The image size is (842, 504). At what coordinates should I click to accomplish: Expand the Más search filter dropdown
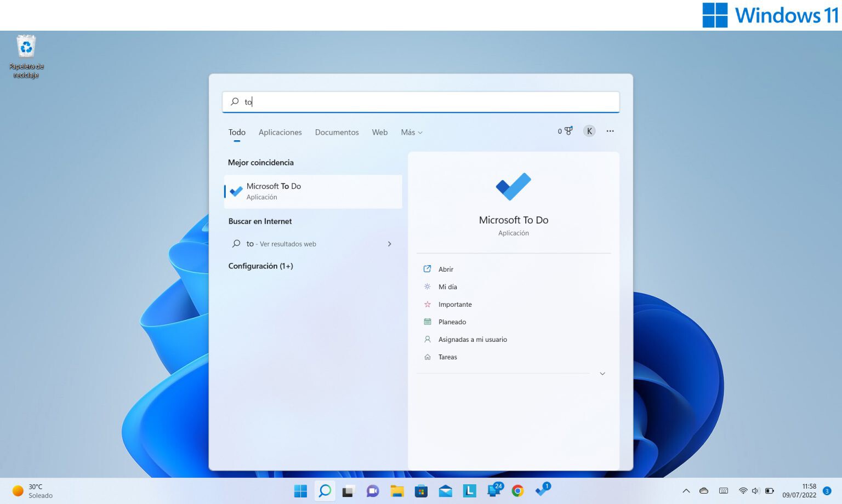tap(411, 132)
